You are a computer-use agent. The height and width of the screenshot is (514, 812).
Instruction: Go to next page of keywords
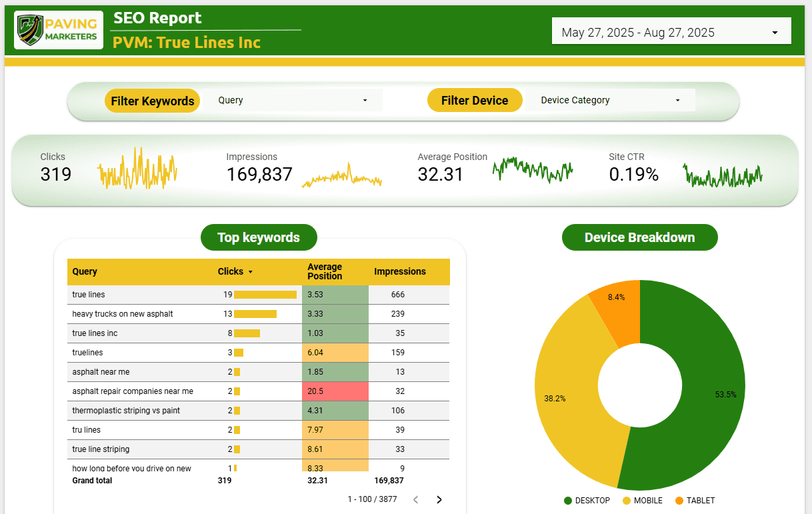(x=439, y=499)
